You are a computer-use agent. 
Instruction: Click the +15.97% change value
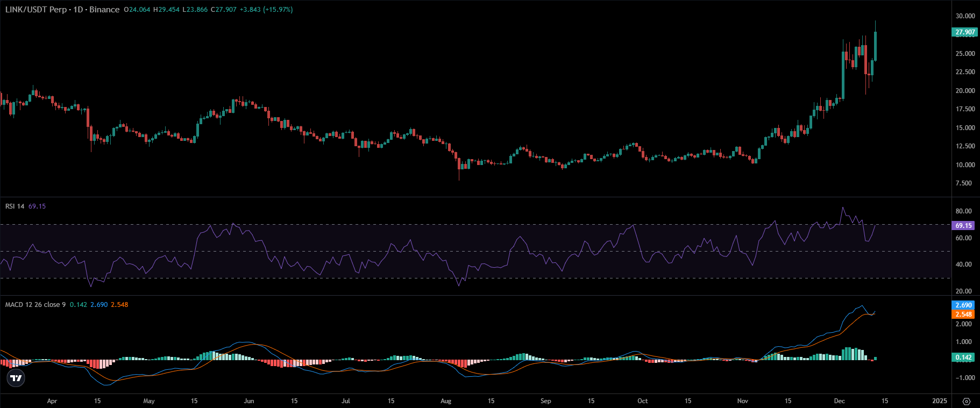278,10
